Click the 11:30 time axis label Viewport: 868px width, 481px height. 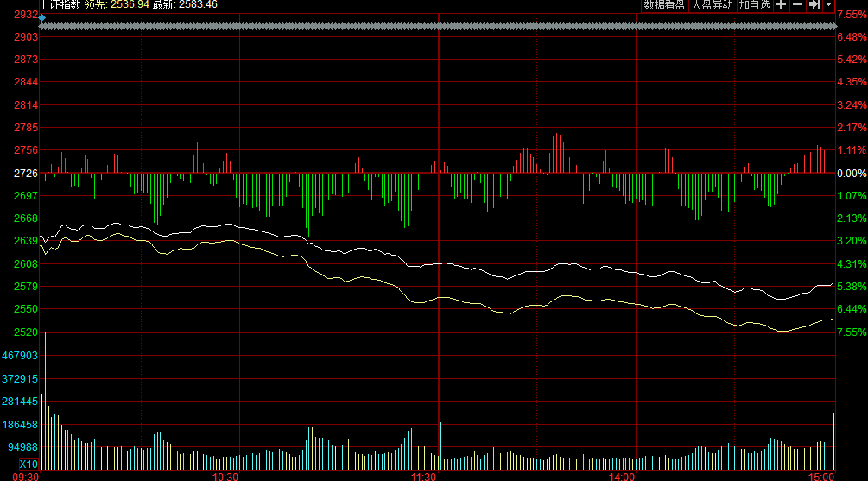click(423, 477)
